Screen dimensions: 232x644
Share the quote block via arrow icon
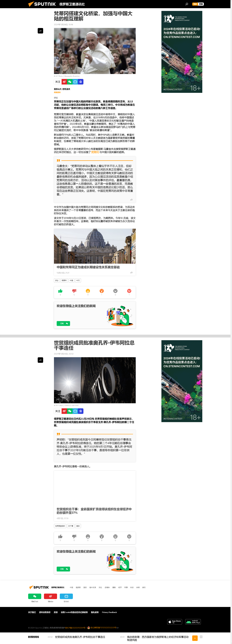pos(131,200)
